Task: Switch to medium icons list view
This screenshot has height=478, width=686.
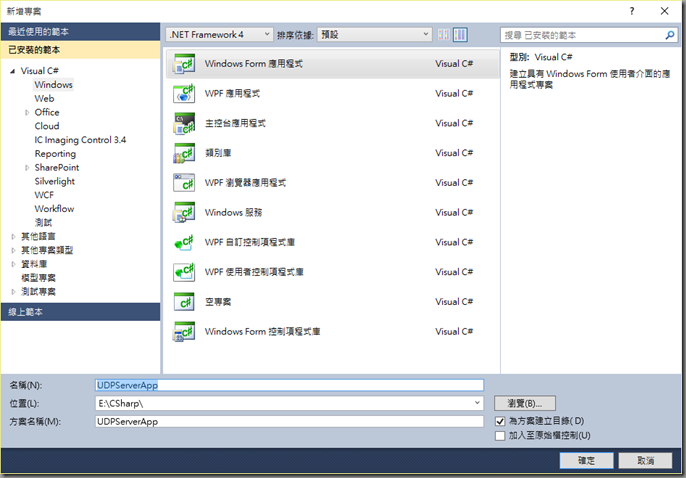Action: tap(460, 35)
